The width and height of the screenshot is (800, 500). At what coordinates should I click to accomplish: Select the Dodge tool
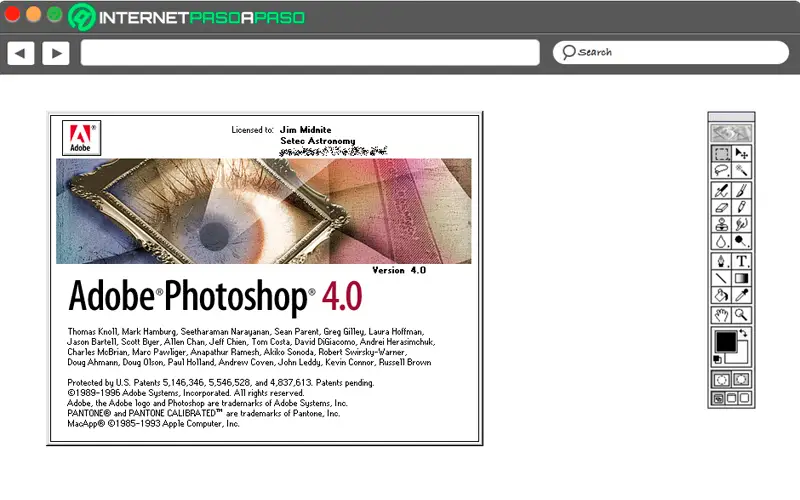point(741,241)
